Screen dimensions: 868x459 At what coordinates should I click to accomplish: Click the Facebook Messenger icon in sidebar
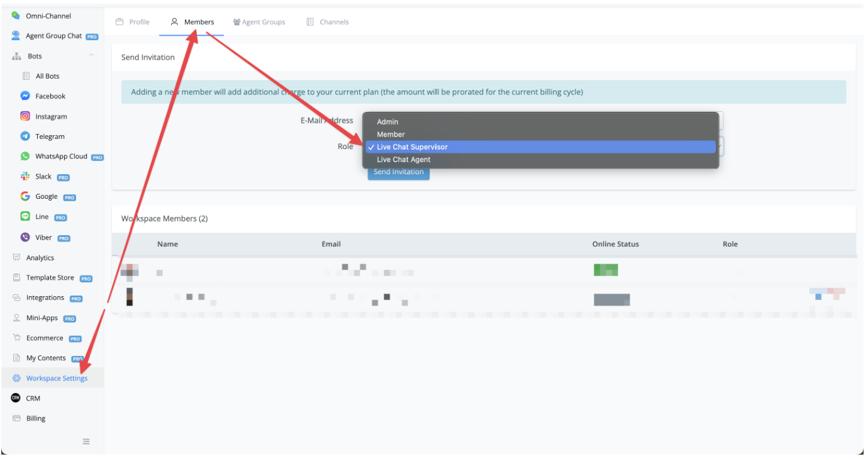click(x=25, y=96)
